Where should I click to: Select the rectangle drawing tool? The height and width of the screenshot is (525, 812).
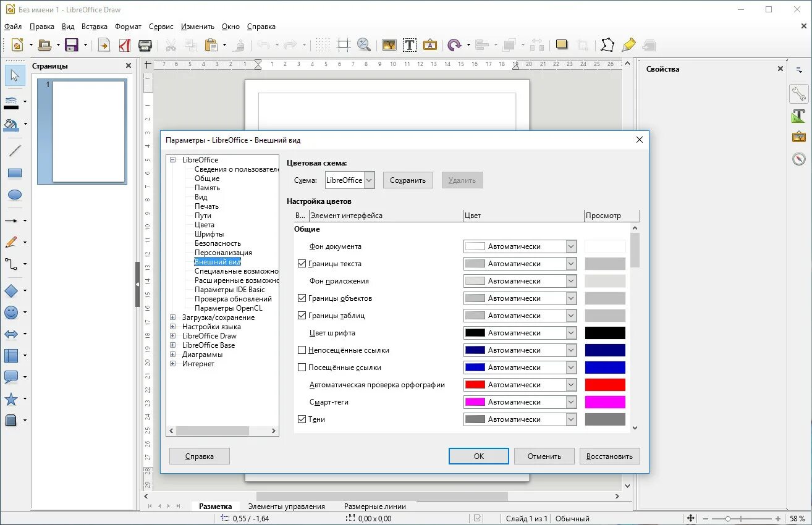(15, 173)
